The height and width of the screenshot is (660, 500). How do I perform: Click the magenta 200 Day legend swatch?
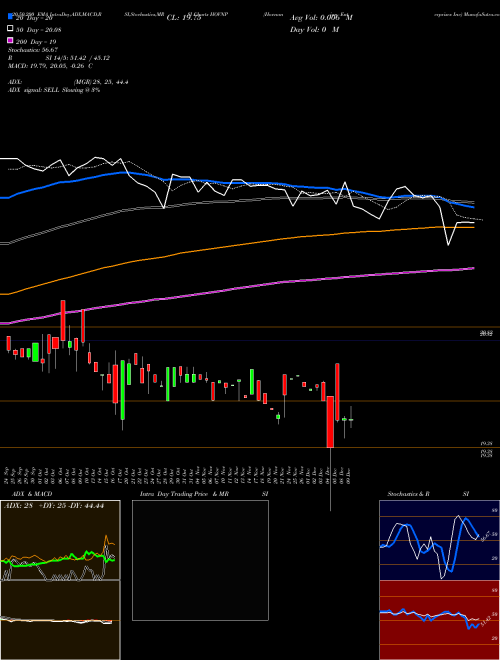10,41
